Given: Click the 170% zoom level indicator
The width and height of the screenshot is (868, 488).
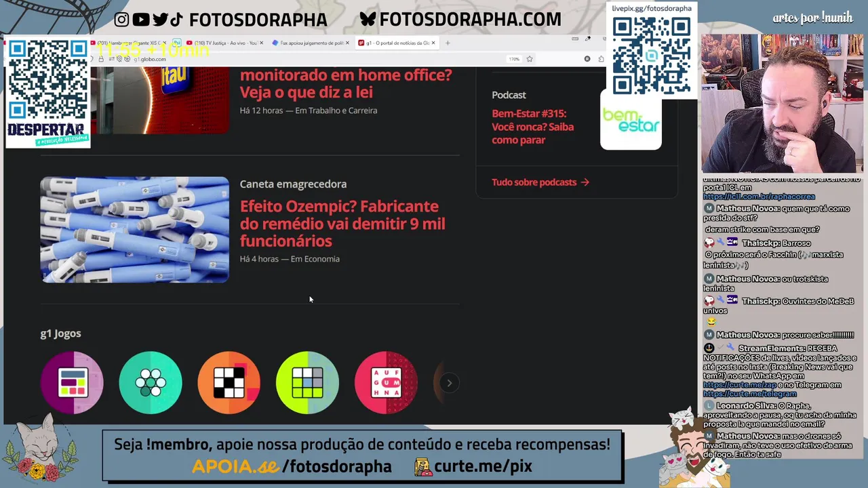Looking at the screenshot, I should click(514, 59).
